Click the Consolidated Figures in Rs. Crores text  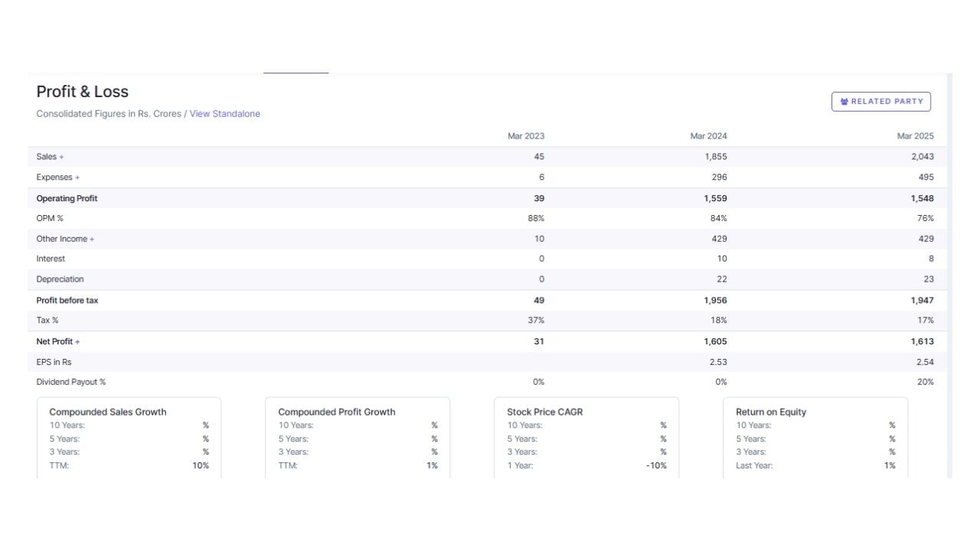coord(109,114)
